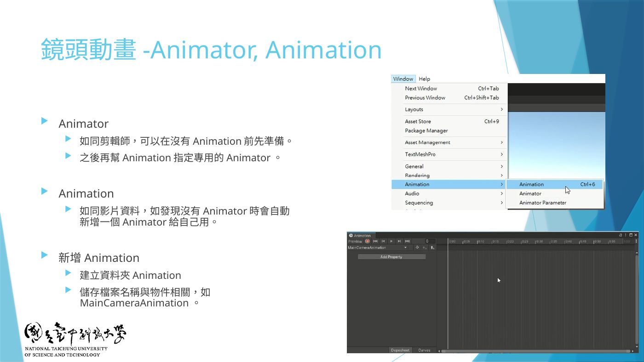The width and height of the screenshot is (644, 362).
Task: Toggle the Animation window lock icon
Action: 621,235
